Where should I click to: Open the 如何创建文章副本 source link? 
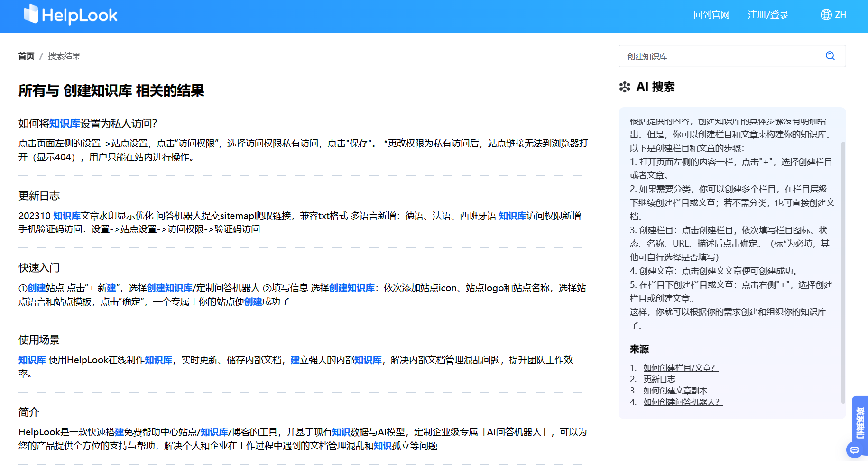(675, 390)
